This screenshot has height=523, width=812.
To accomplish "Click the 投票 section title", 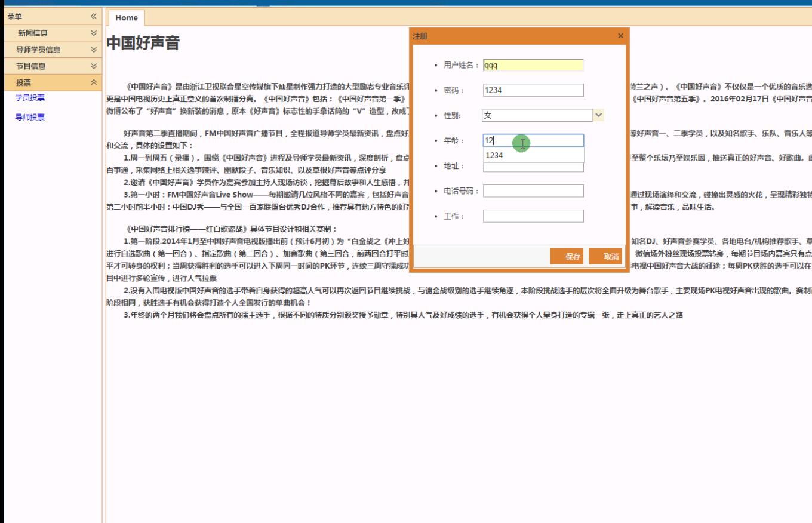I will 23,83.
